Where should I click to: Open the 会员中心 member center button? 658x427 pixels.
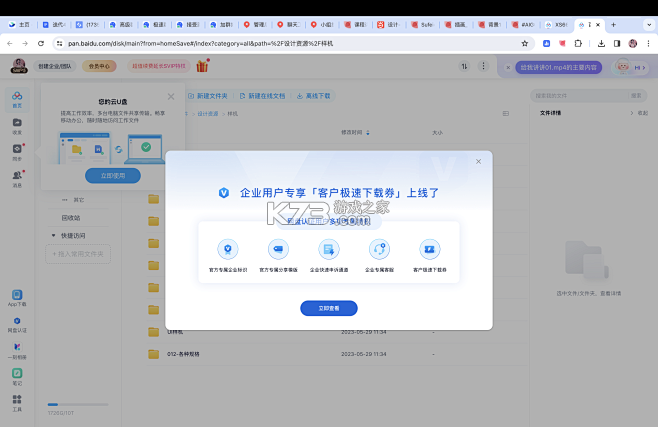(x=99, y=66)
